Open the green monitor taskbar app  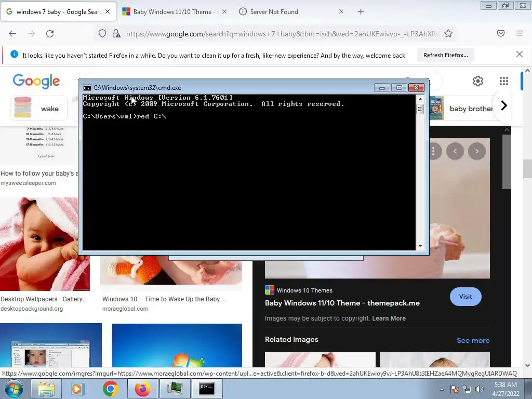[175, 389]
